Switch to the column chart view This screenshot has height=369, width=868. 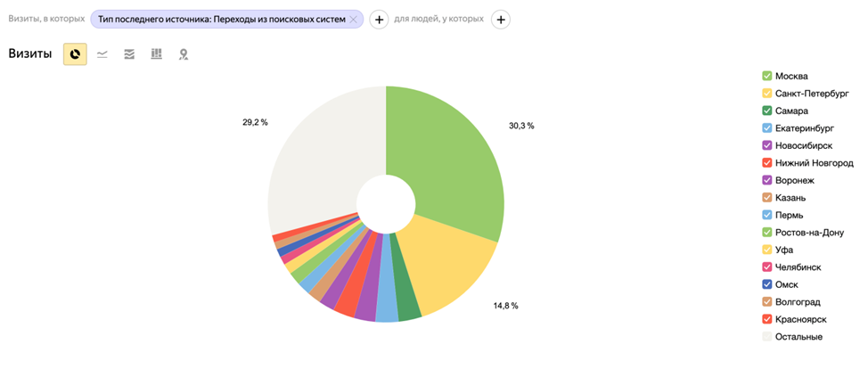click(x=156, y=54)
